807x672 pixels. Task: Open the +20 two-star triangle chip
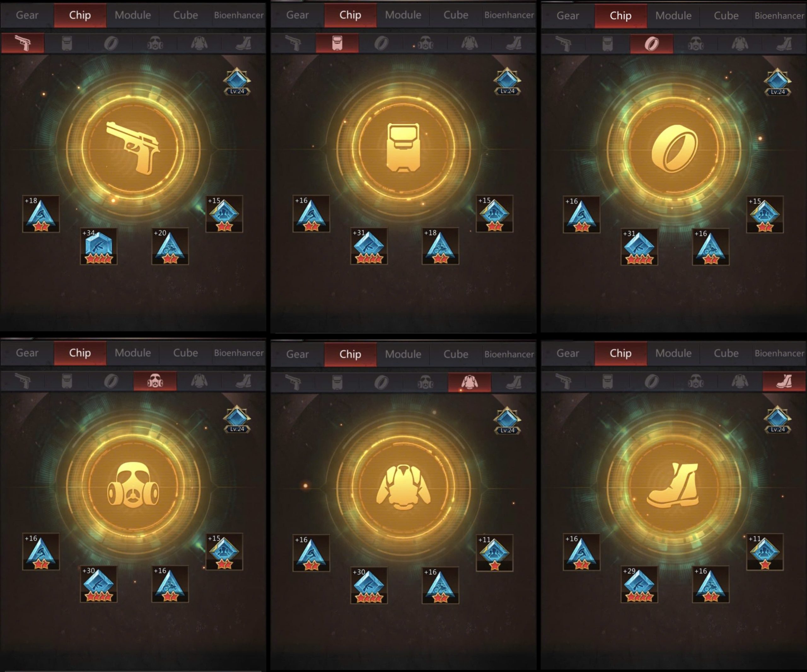click(x=170, y=246)
